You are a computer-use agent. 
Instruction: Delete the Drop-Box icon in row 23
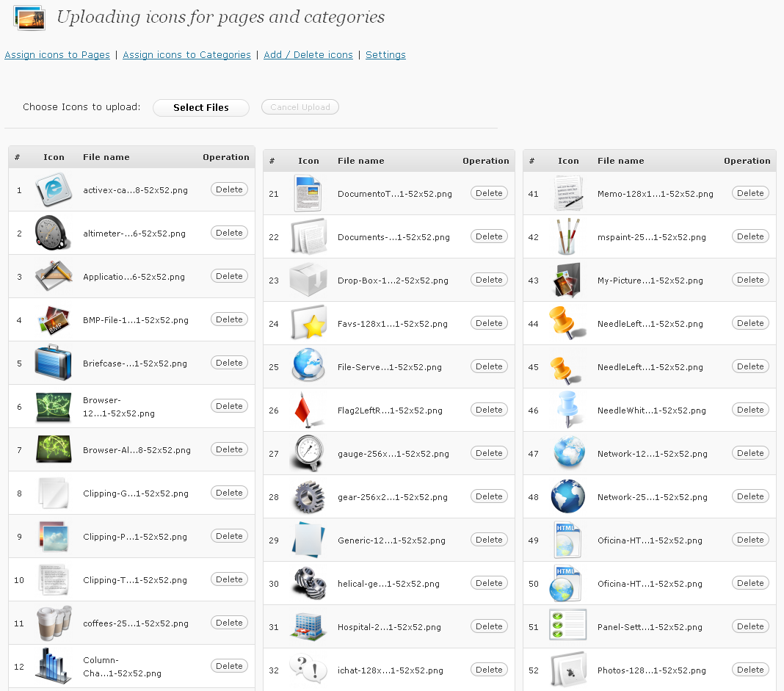click(x=489, y=280)
